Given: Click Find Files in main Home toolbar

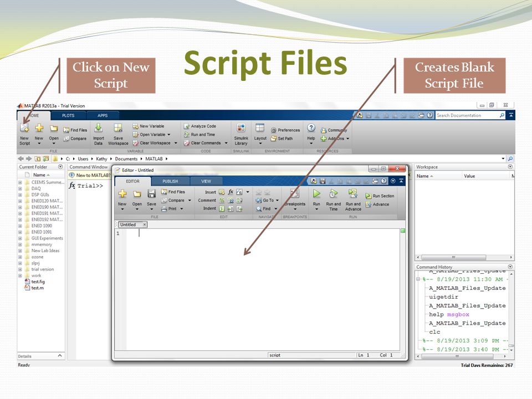Looking at the screenshot, I should (x=75, y=130).
